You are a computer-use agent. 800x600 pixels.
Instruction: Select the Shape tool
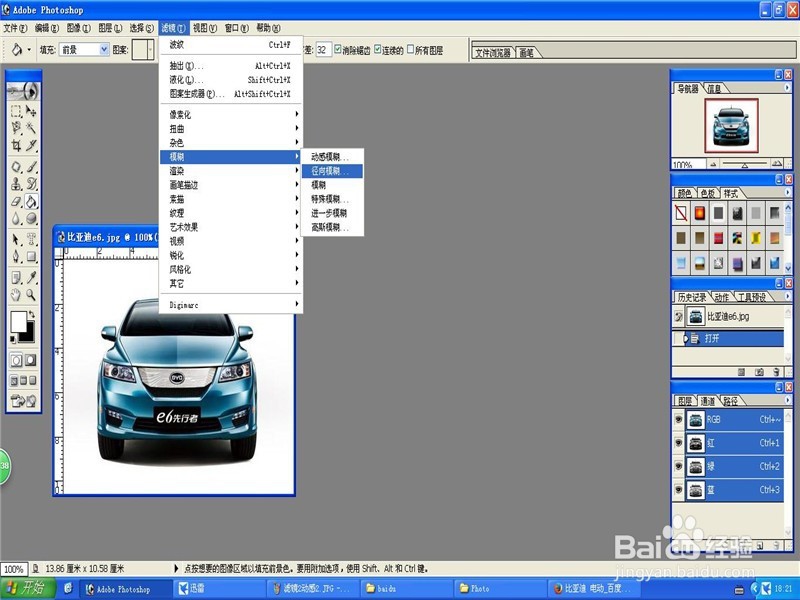click(x=31, y=256)
